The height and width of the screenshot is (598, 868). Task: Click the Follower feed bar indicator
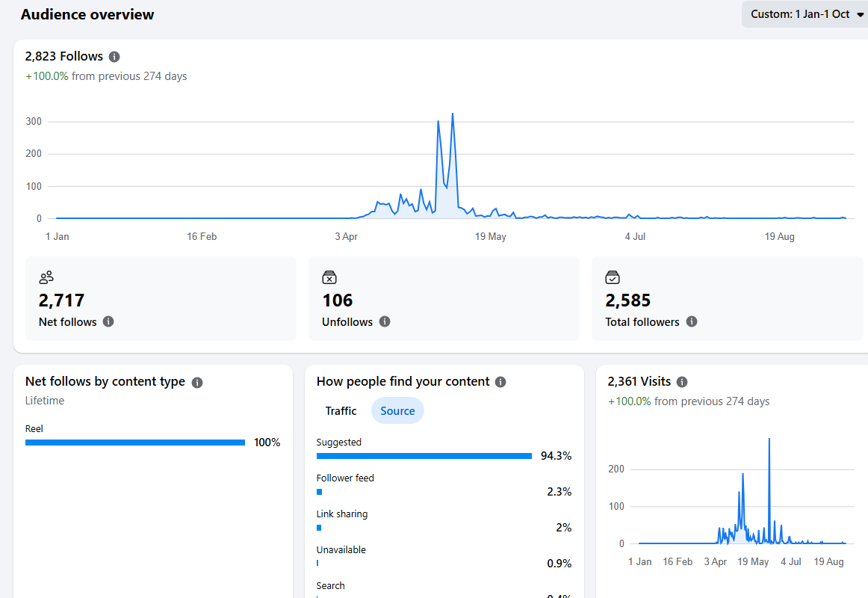320,492
